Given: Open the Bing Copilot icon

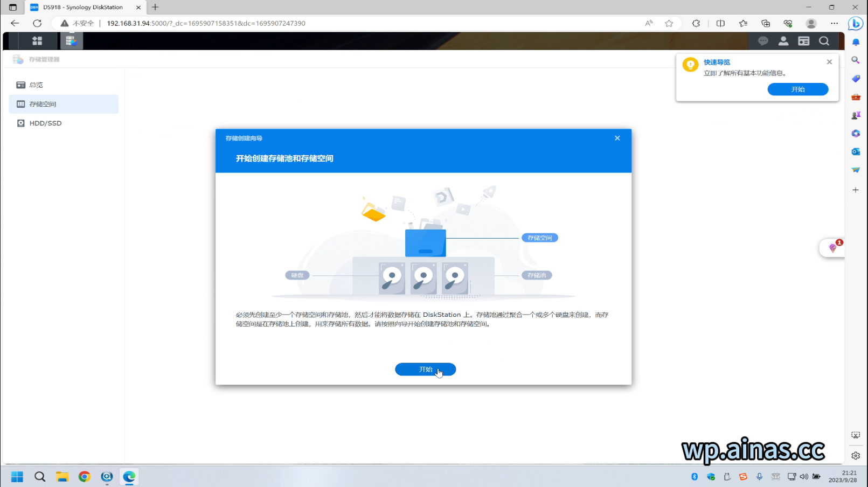Looking at the screenshot, I should point(856,24).
